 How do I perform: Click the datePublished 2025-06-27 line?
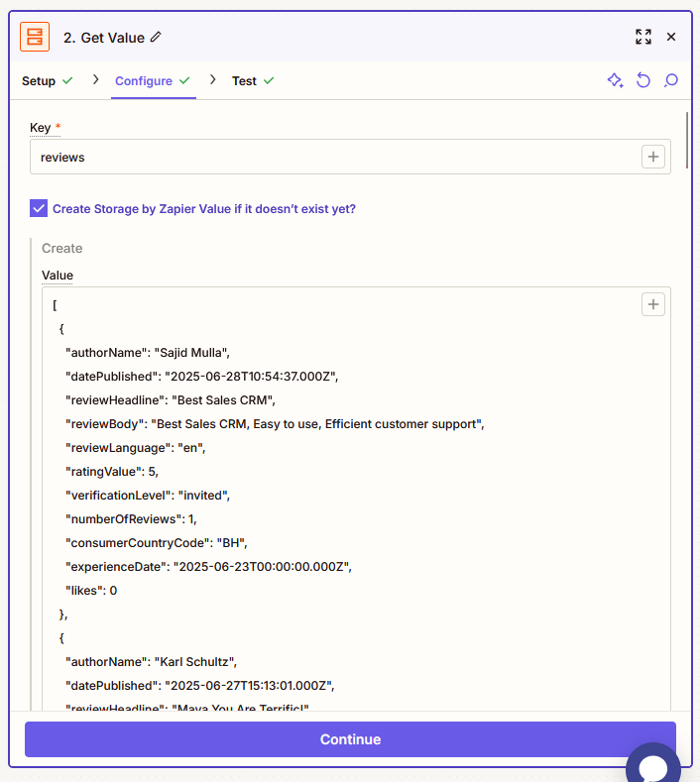[x=200, y=686]
